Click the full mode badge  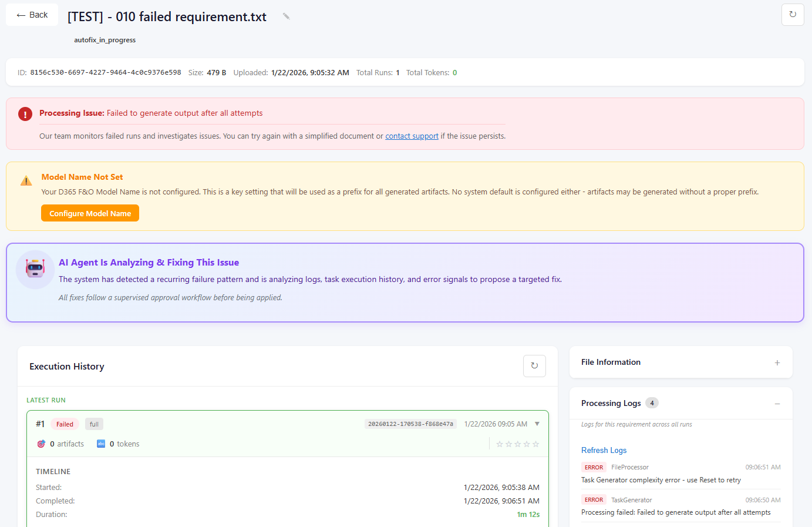(94, 424)
